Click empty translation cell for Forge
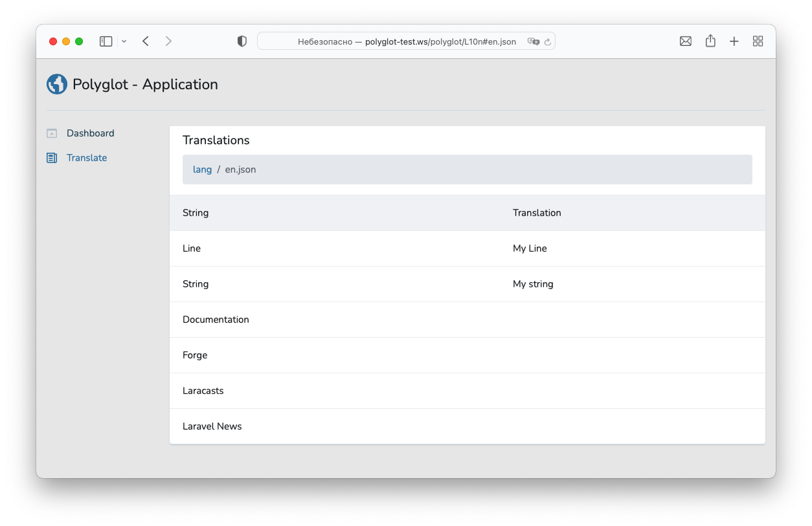 633,355
